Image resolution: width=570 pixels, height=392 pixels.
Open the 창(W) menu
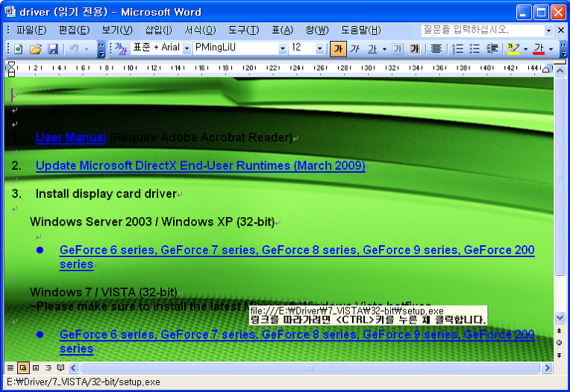[x=316, y=30]
